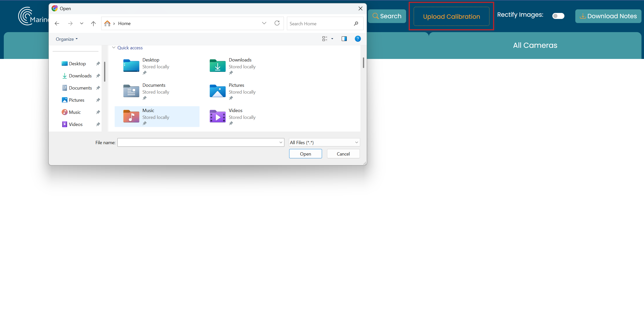644x325 pixels.
Task: Click the file list vertical scrollbar
Action: 363,63
